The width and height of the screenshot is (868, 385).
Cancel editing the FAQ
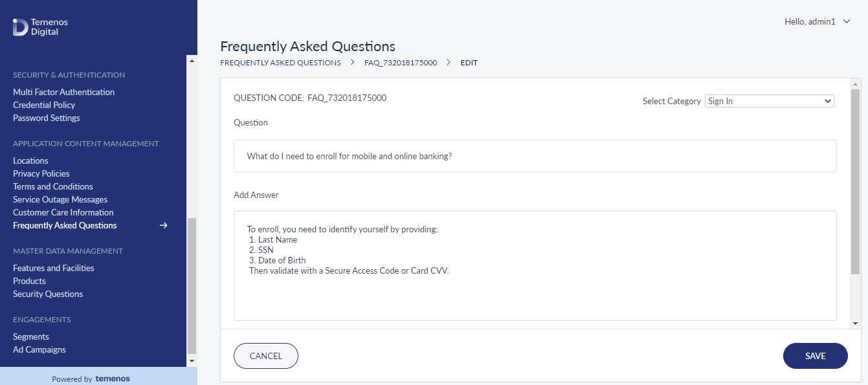(266, 356)
